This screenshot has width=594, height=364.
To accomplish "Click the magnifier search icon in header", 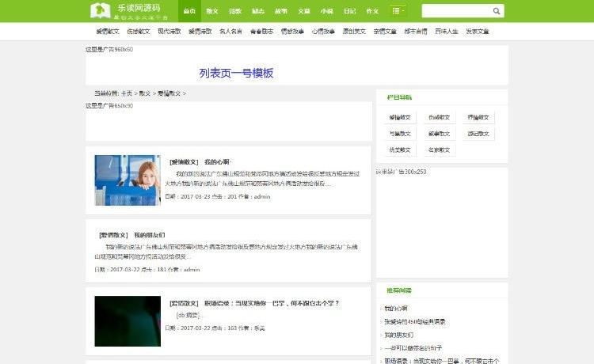I will [497, 11].
